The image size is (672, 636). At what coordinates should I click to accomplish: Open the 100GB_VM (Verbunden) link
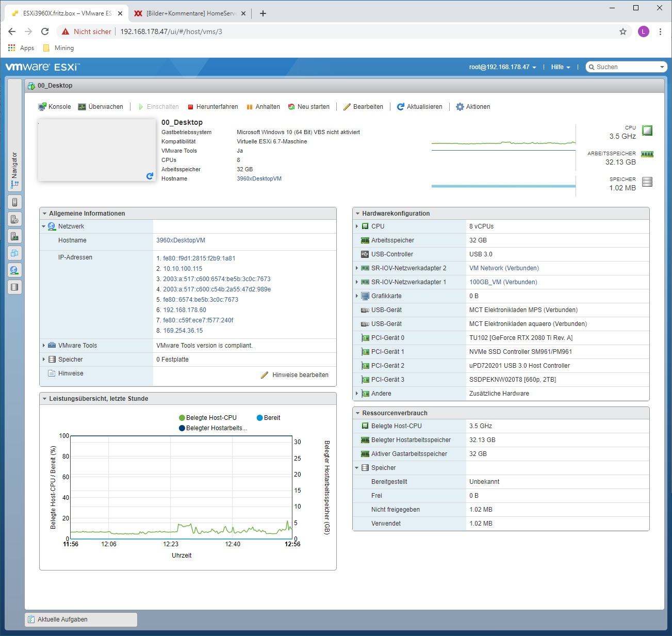point(503,282)
